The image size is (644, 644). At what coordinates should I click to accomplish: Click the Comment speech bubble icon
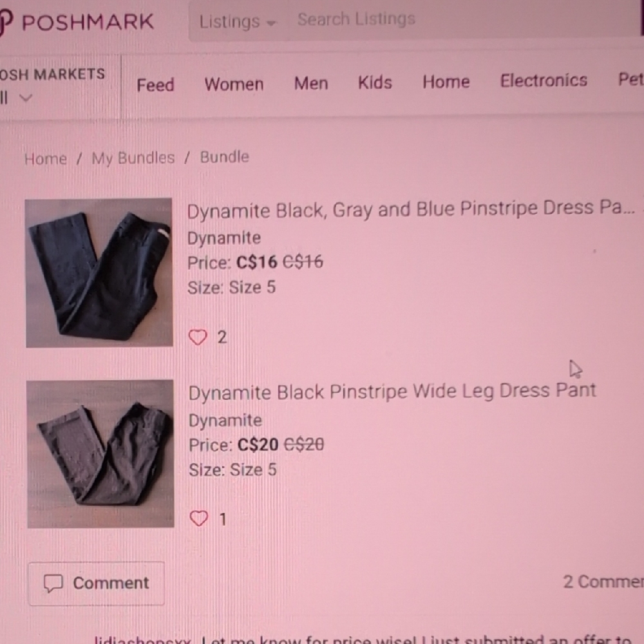coord(53,583)
